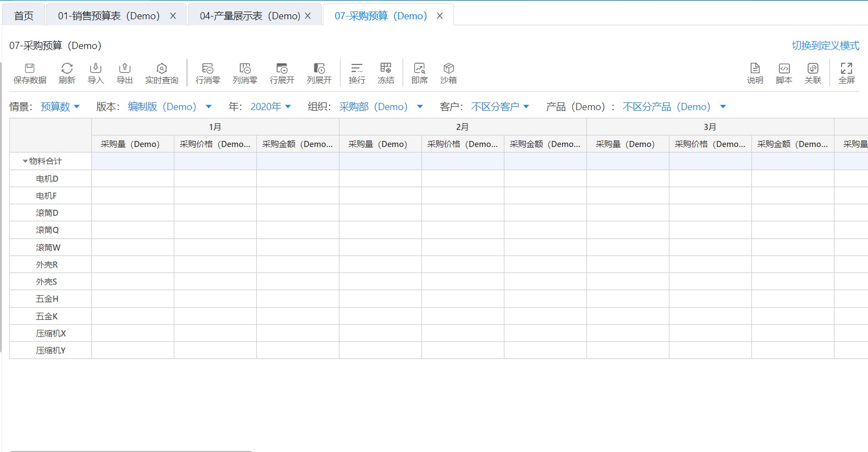
Task: Open the 沙箱 sandbox tool
Action: coord(448,68)
